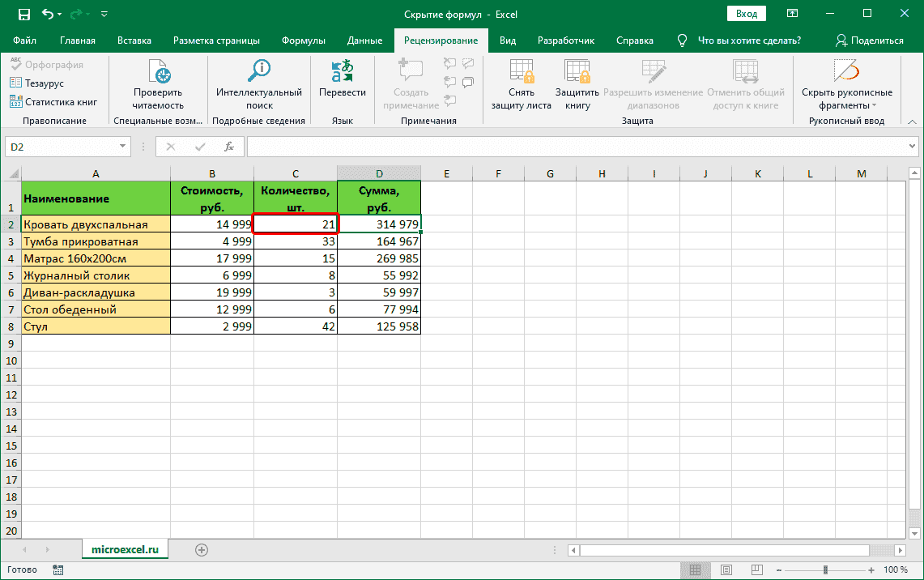Viewport: 924px width, 580px height.
Task: Expand the formula bar
Action: 913,147
